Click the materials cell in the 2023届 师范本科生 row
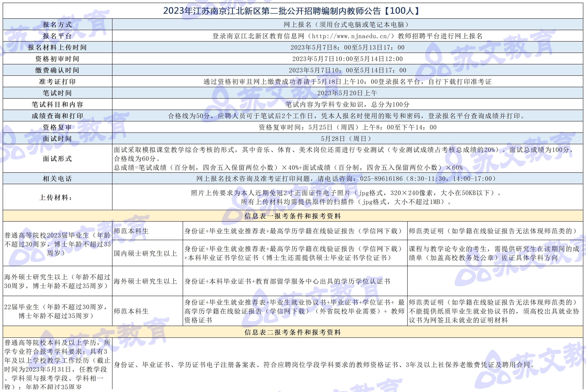 [x=295, y=231]
